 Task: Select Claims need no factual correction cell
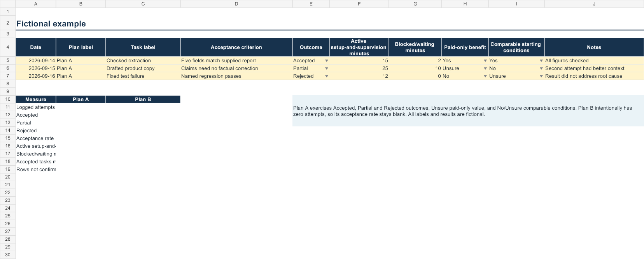236,68
